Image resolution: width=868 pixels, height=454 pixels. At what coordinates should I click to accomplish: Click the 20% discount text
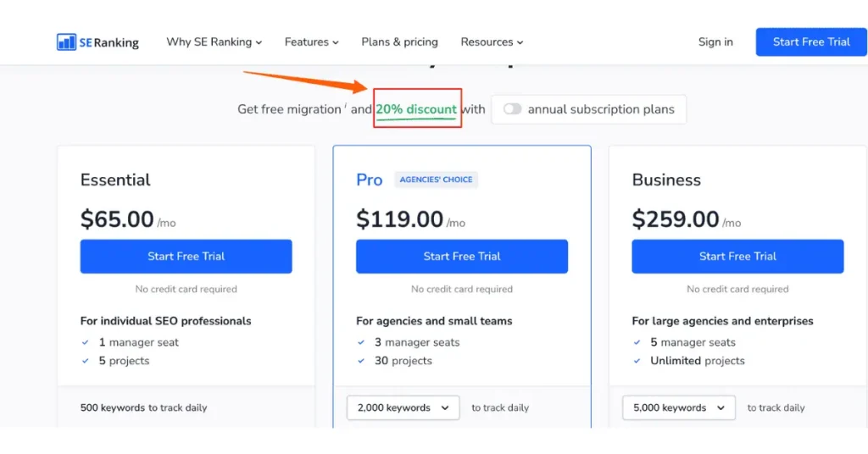(416, 109)
